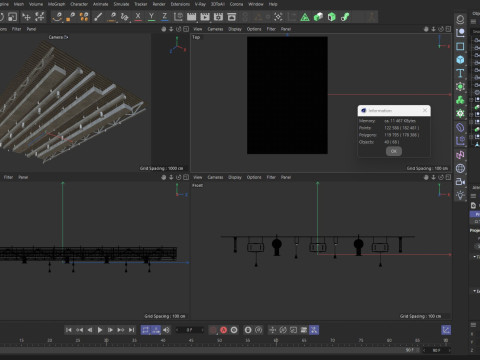This screenshot has width=480, height=360.
Task: Open the Help menu
Action: tap(273, 4)
